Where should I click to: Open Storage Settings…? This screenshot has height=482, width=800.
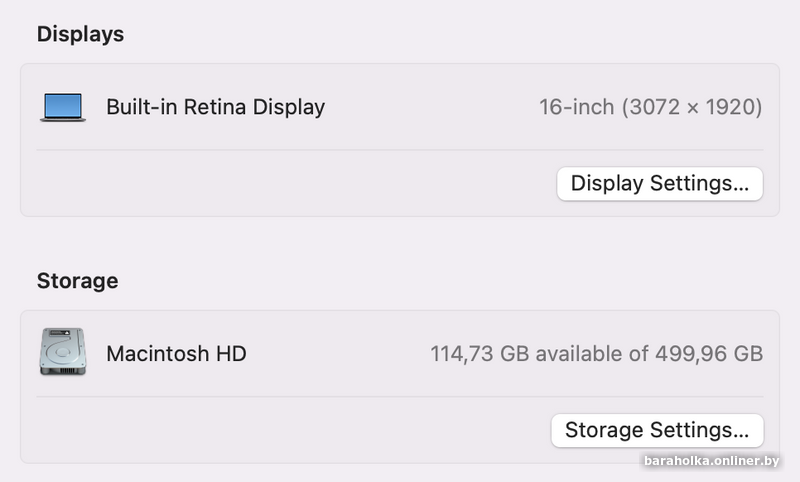[657, 430]
